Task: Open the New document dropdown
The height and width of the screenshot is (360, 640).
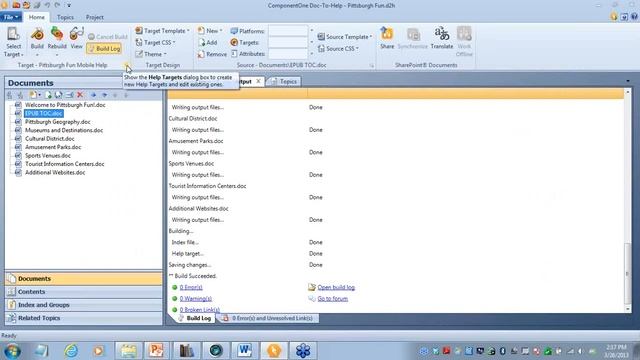Action: (x=210, y=31)
